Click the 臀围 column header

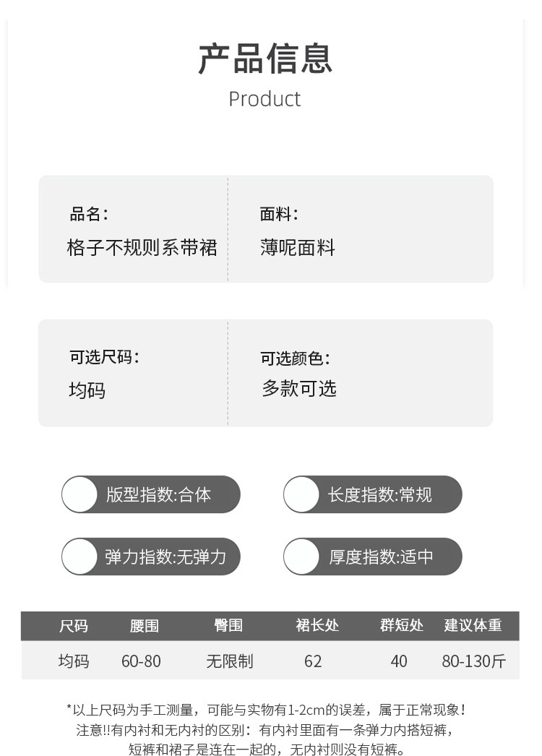(228, 626)
